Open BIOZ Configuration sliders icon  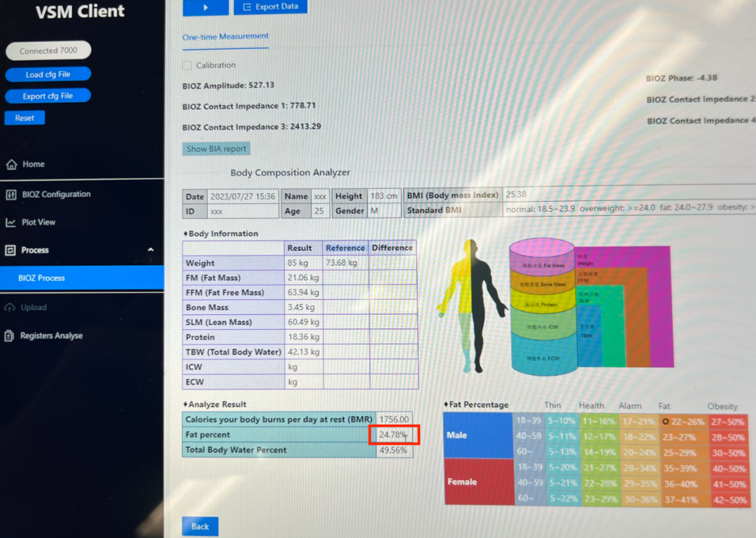10,195
